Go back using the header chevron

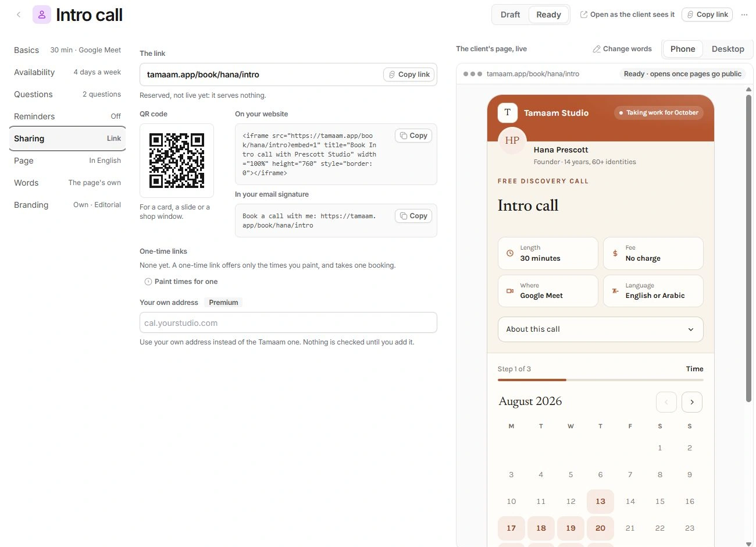(19, 15)
